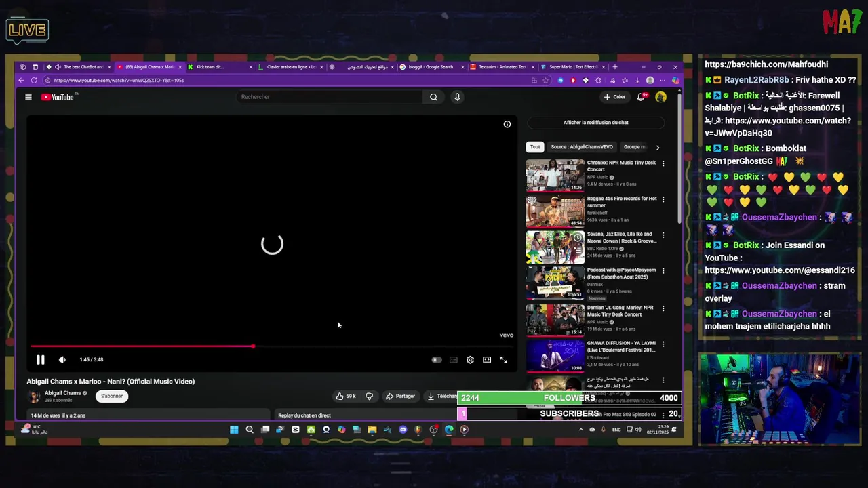
Task: Switch to theater mode
Action: pyautogui.click(x=487, y=360)
